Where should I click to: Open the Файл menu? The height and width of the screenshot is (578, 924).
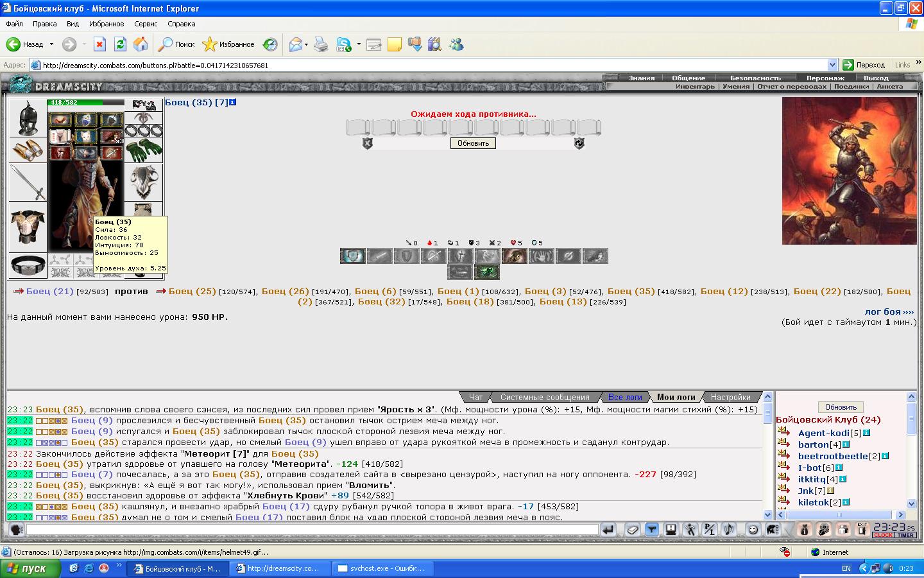[14, 24]
